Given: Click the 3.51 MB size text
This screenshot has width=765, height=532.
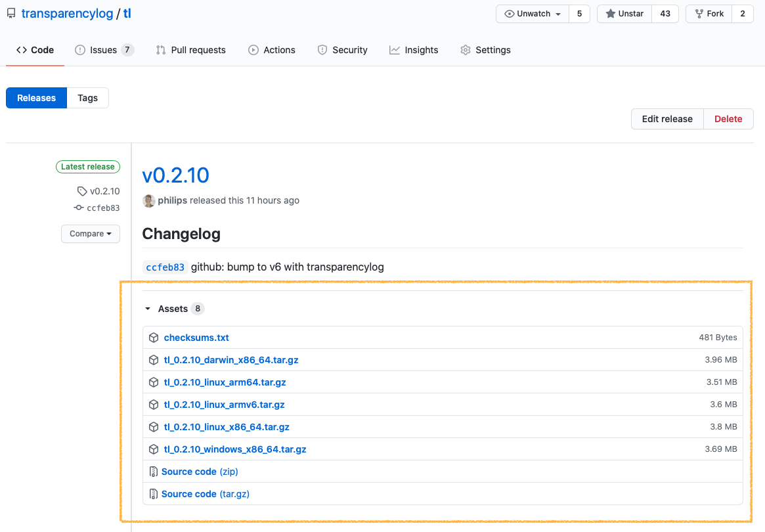Looking at the screenshot, I should 722,382.
